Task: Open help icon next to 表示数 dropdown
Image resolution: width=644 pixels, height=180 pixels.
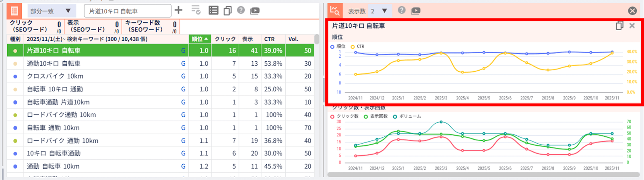Action: [402, 10]
